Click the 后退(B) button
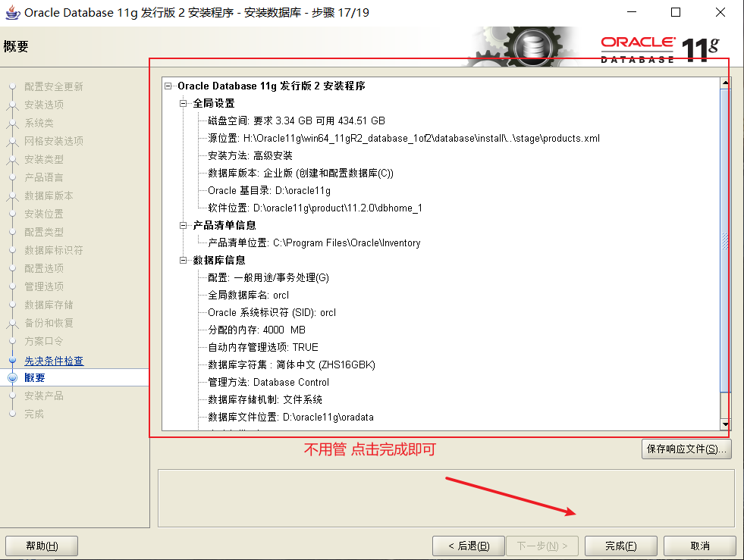This screenshot has width=744, height=560. pyautogui.click(x=468, y=546)
